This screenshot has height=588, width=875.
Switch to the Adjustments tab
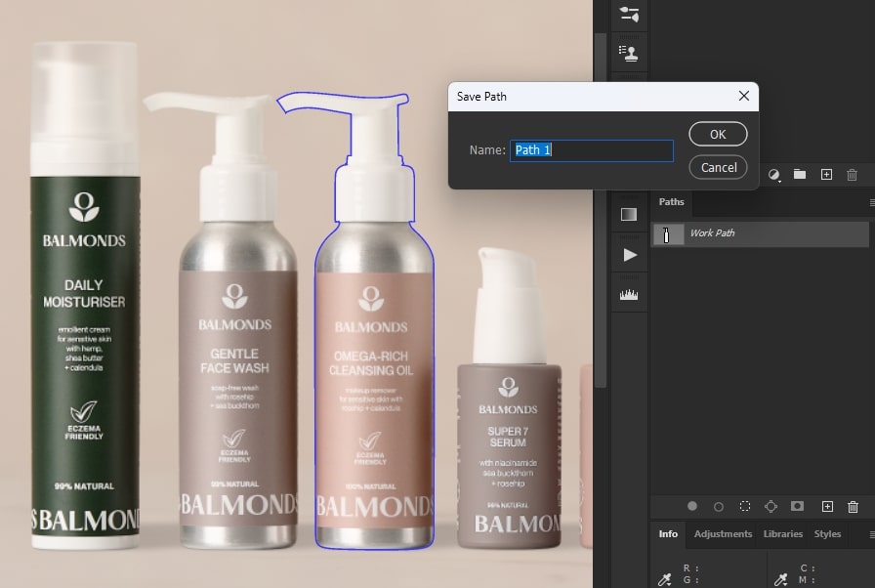(723, 534)
